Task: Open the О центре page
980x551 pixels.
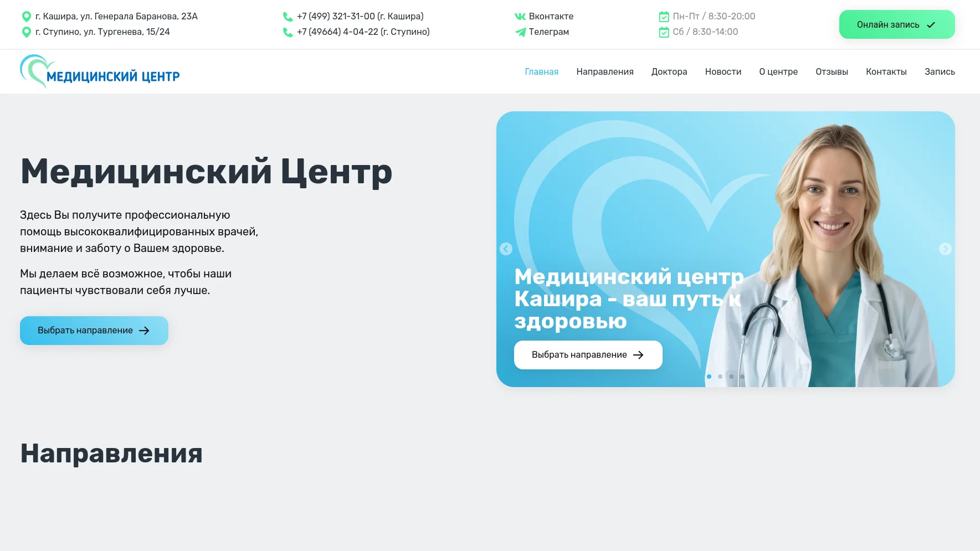Action: (x=778, y=71)
